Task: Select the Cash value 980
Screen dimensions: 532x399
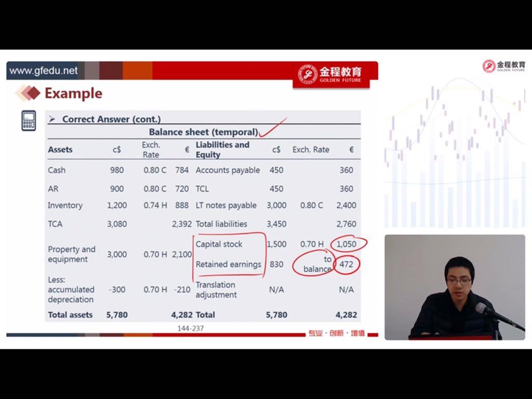Action: 117,170
